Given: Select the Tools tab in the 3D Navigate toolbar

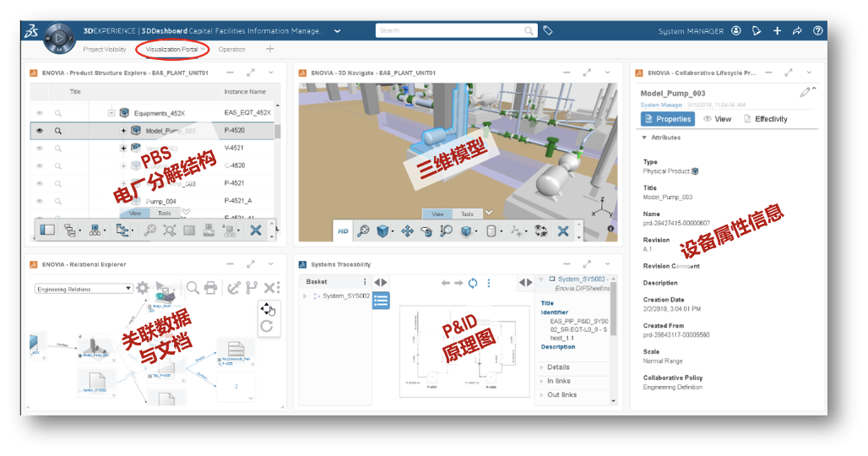Looking at the screenshot, I should click(x=467, y=214).
